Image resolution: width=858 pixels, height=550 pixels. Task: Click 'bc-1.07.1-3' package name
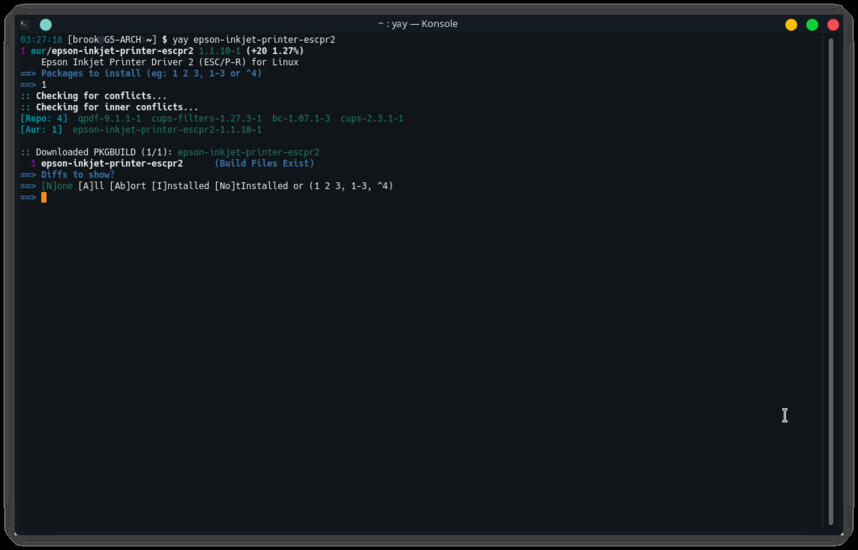pos(301,118)
